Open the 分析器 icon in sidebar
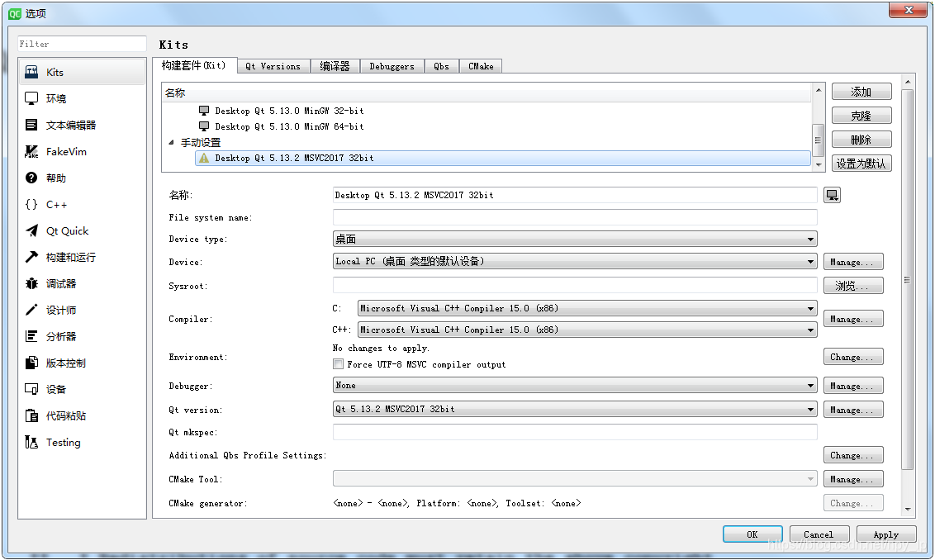935x560 pixels. coord(31,336)
